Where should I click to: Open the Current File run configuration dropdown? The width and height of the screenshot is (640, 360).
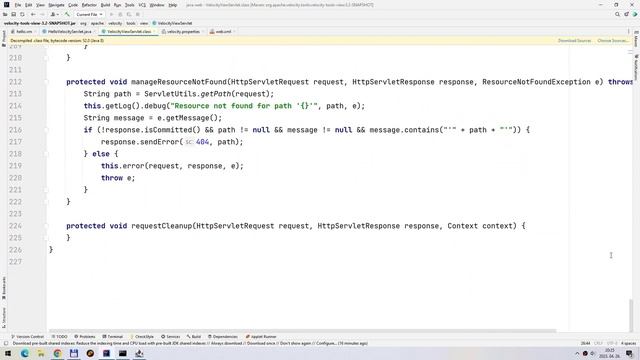coord(89,14)
